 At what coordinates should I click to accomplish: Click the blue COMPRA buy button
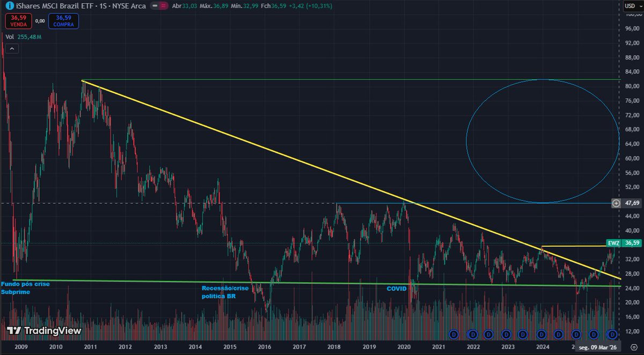63,21
